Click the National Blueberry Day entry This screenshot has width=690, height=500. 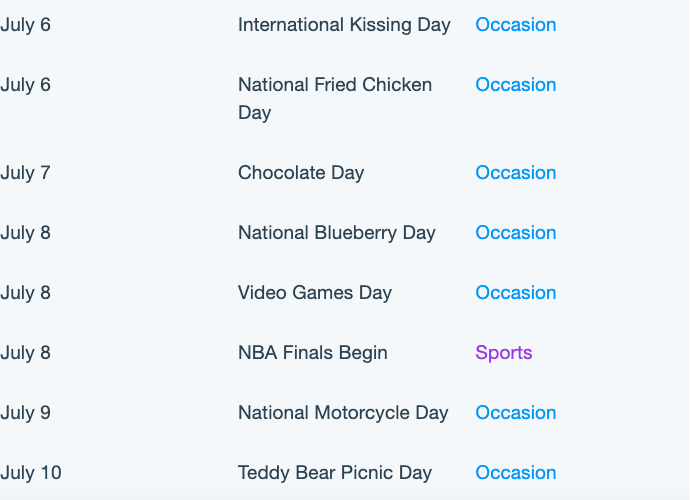tap(337, 233)
